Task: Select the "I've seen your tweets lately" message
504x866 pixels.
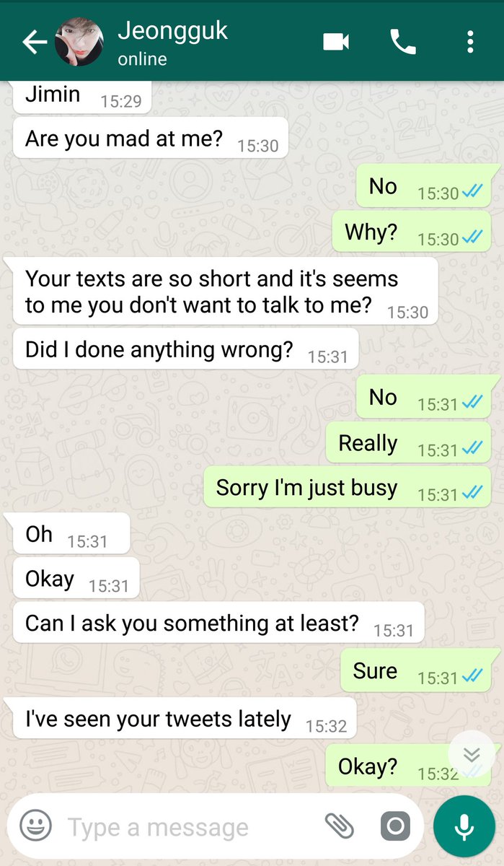Action: (x=185, y=718)
